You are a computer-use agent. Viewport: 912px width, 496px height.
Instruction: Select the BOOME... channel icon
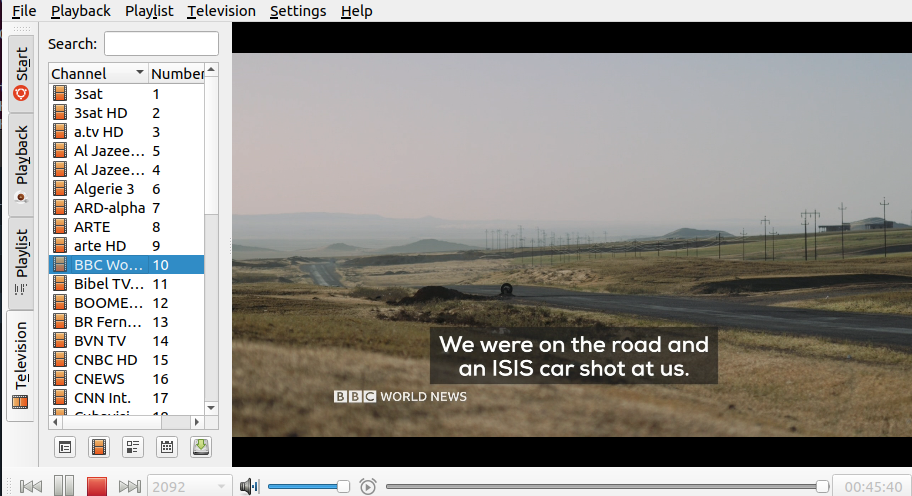60,302
